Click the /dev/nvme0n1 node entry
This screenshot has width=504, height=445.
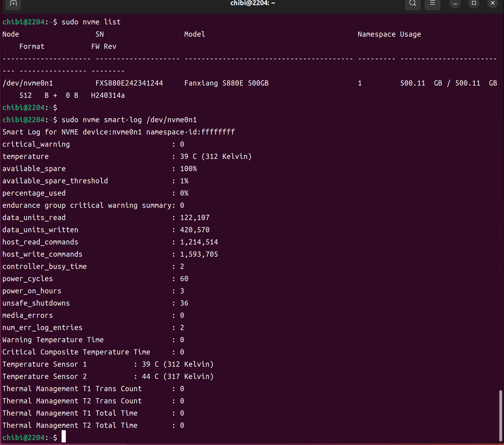[x=28, y=83]
